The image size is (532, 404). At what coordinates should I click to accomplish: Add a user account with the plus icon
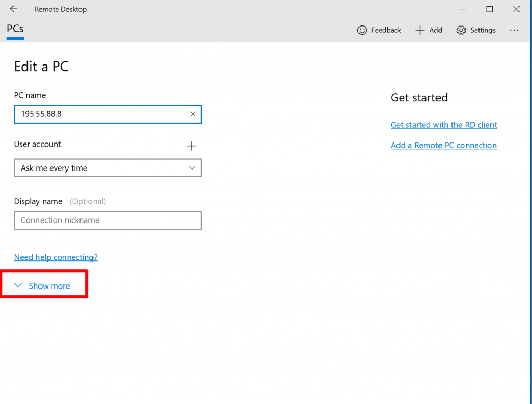(191, 146)
